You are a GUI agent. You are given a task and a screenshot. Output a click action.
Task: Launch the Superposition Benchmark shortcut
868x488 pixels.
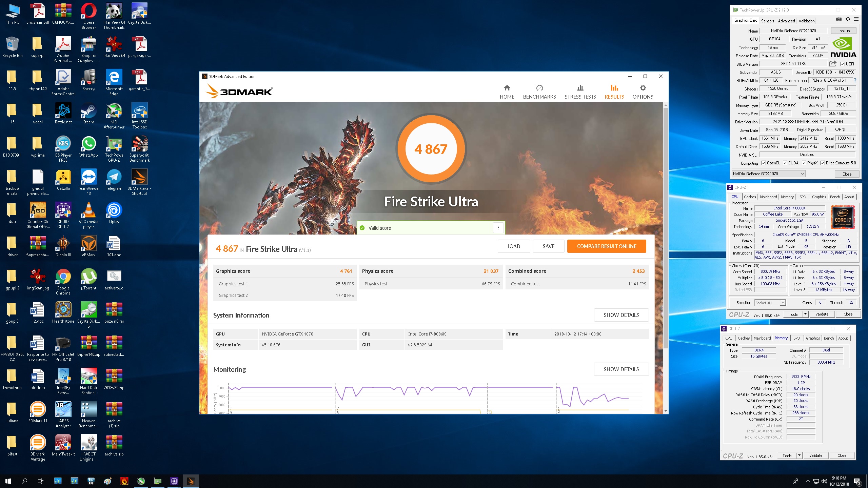click(139, 149)
